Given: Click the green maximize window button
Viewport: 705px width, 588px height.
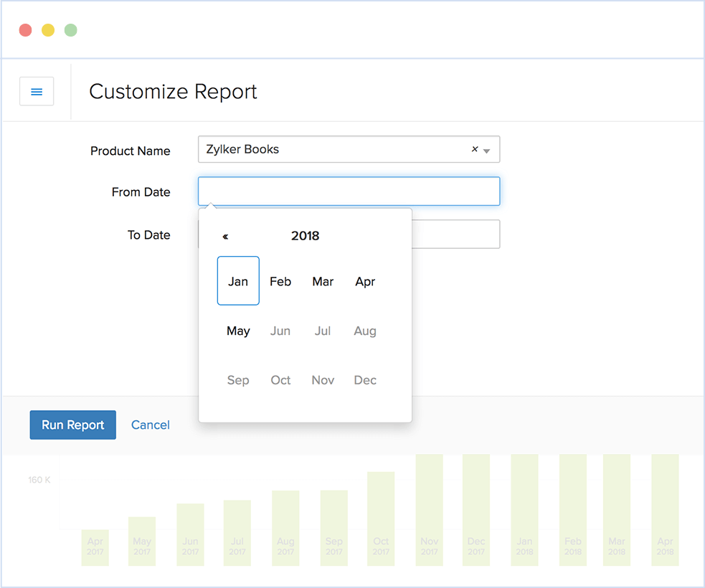Looking at the screenshot, I should [x=70, y=30].
